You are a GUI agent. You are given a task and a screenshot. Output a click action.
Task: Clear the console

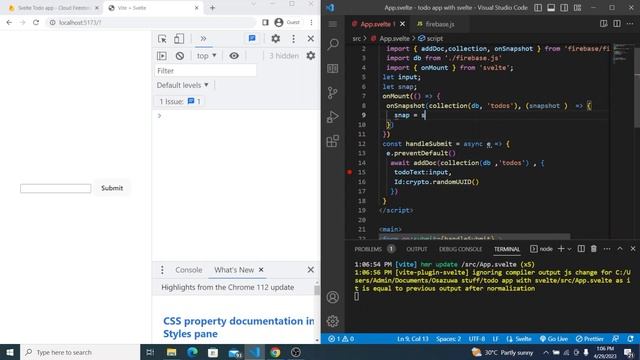[x=180, y=56]
